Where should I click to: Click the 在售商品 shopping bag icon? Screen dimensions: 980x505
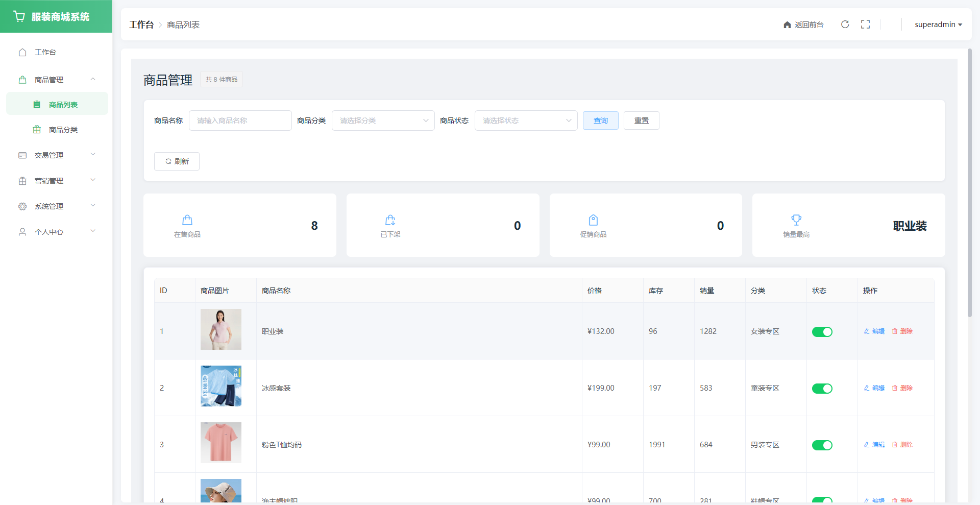click(x=187, y=220)
